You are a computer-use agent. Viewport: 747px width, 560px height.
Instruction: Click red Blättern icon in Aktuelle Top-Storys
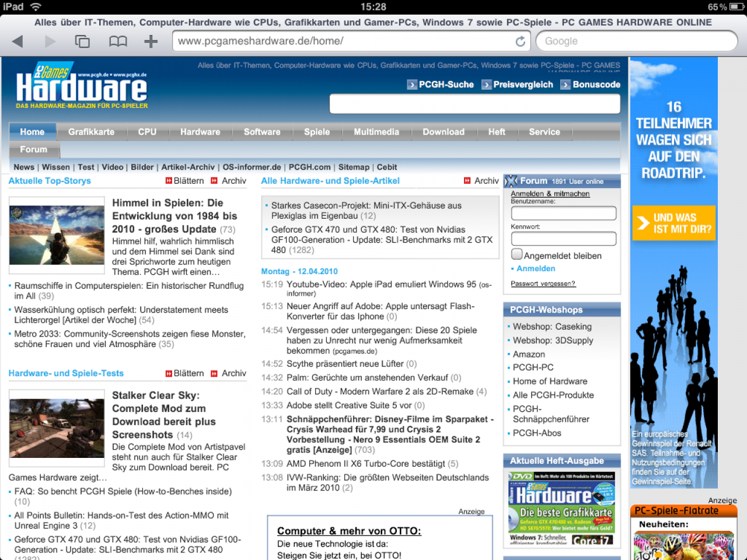[169, 181]
